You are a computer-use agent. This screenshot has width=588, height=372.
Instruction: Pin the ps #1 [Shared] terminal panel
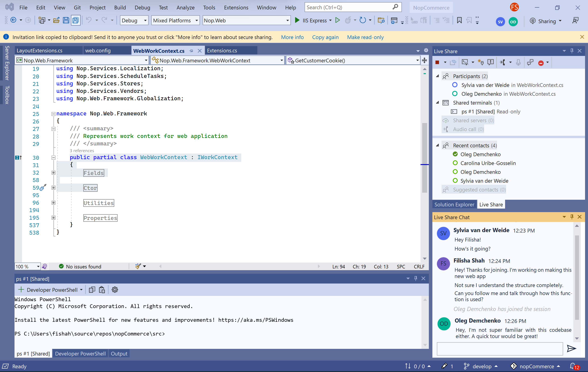click(x=415, y=278)
